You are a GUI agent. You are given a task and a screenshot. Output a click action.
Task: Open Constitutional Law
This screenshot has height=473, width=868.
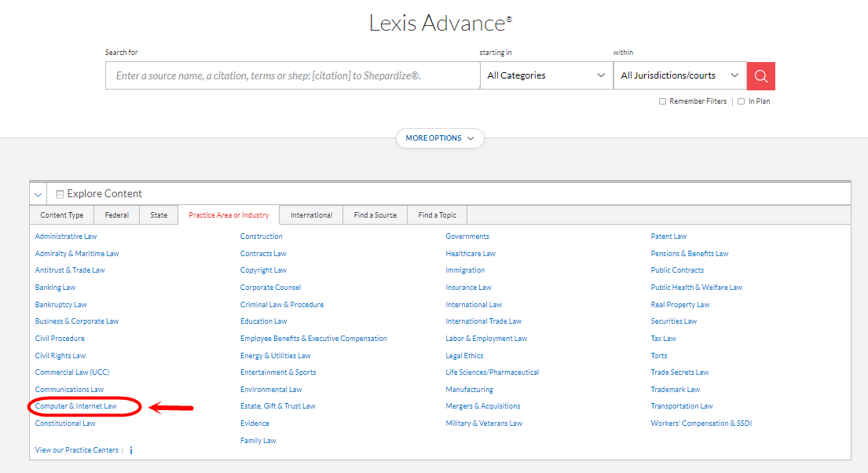[x=65, y=423]
